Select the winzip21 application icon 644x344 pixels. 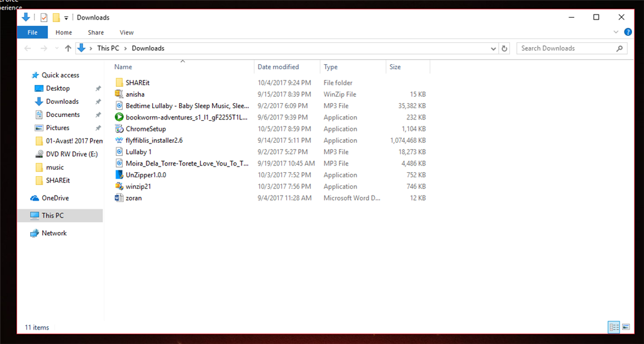point(119,186)
